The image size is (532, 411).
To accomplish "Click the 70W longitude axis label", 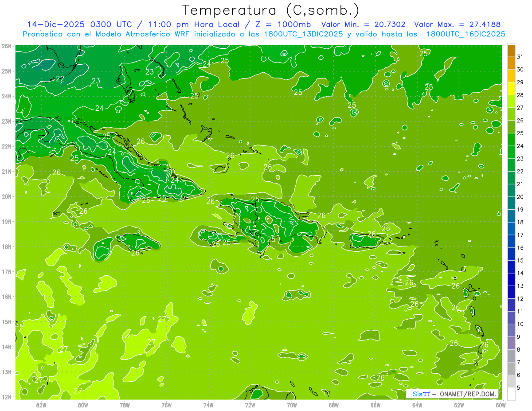I will click(292, 405).
